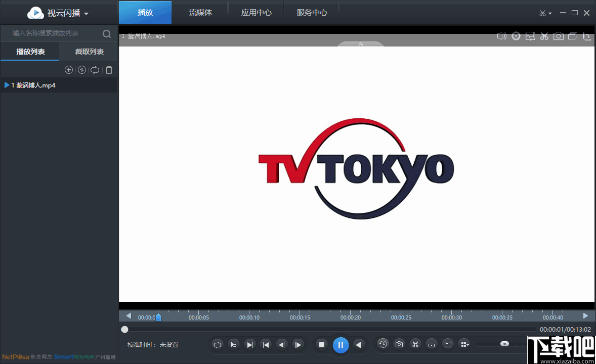Image resolution: width=596 pixels, height=364 pixels.
Task: Pause the playing video
Action: (340, 345)
